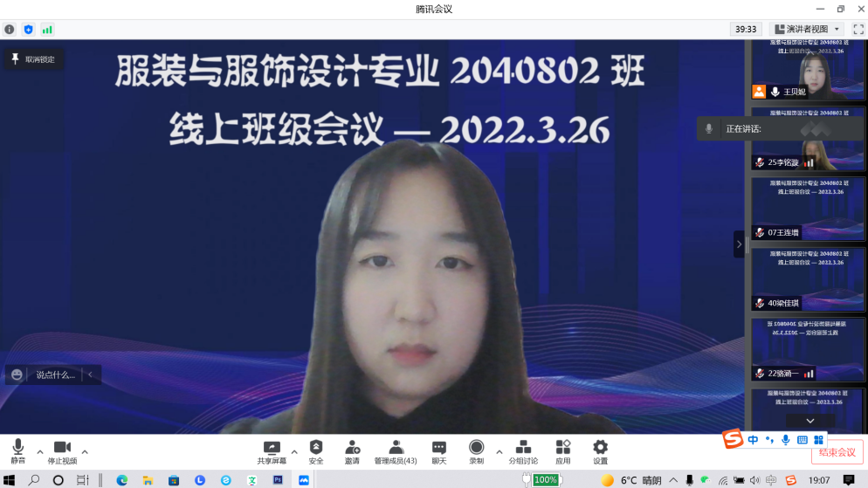Open the 安全 security menu
Screen dimensions: 868x488
click(x=315, y=451)
